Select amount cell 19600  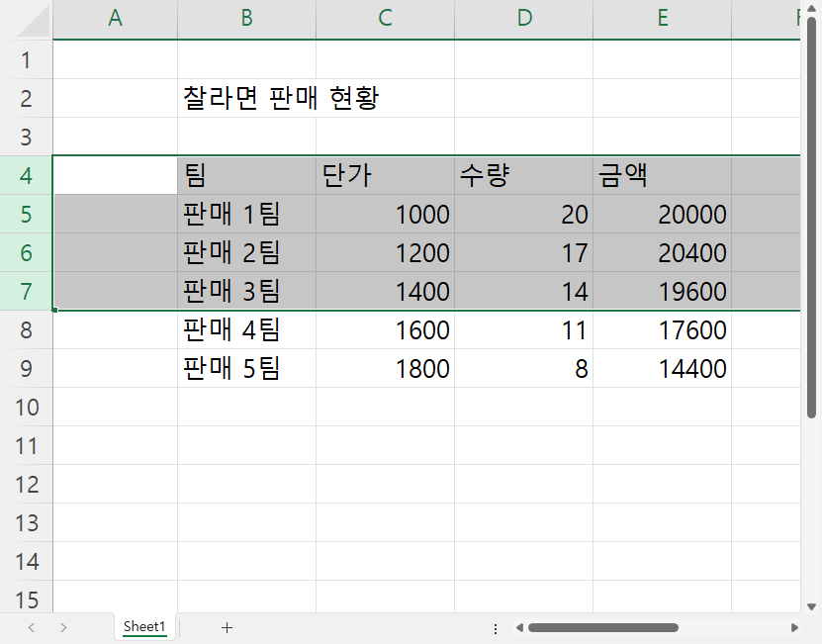[662, 291]
